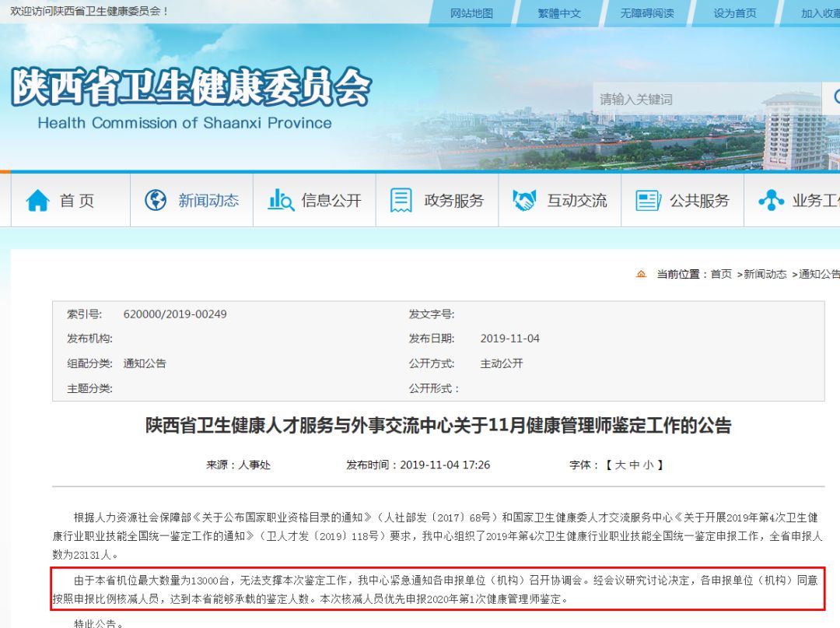Screen dimensions: 840x628
Task: Click publication date 2019-11-04
Action: point(510,339)
